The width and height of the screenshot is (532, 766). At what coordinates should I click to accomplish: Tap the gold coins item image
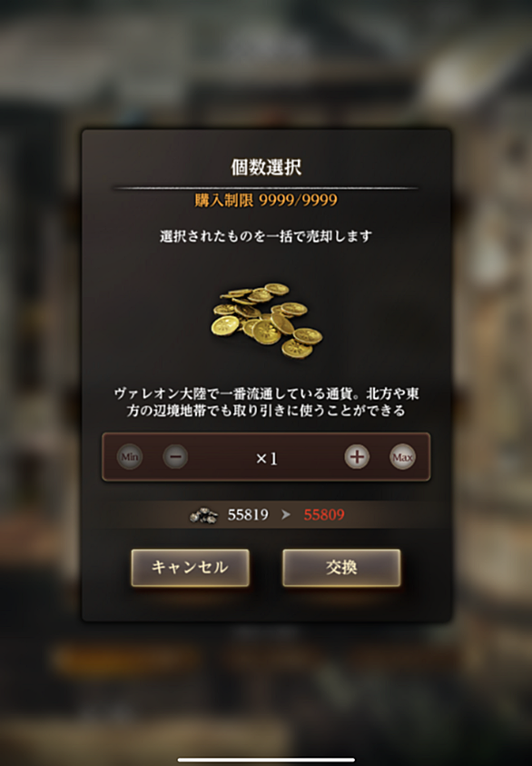(x=267, y=319)
